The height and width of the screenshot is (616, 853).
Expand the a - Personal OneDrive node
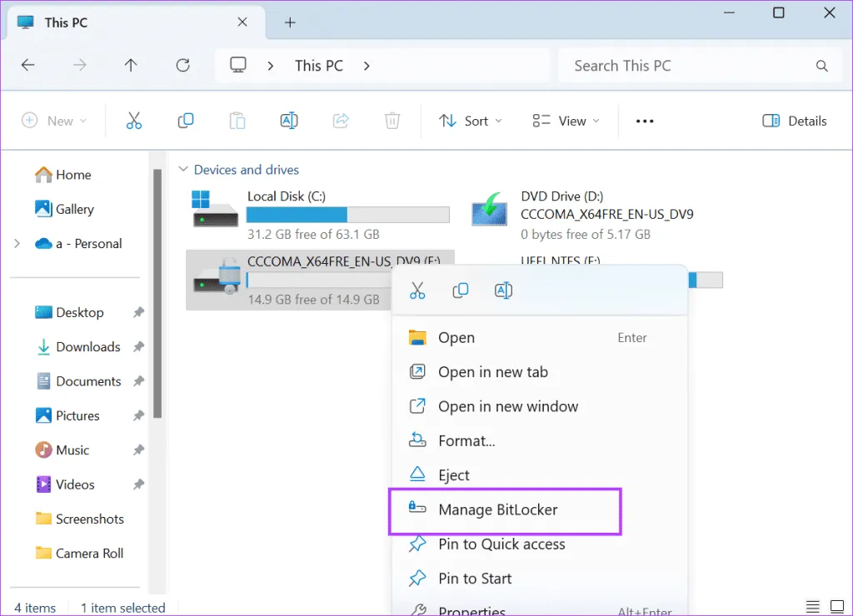(17, 244)
